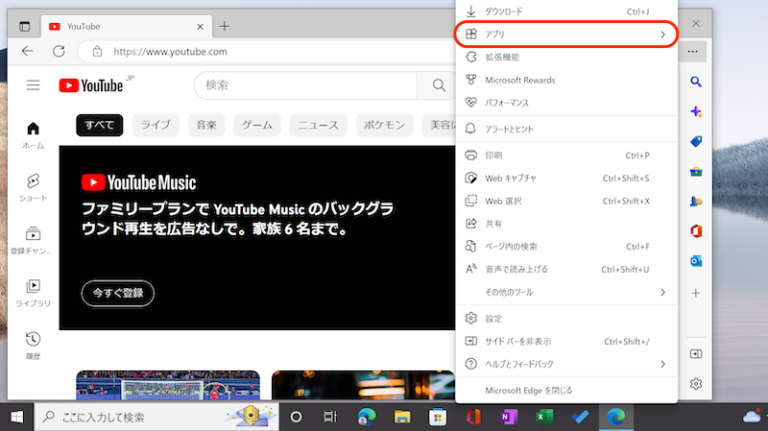Choose 音声で読み上げる menu item

point(567,269)
